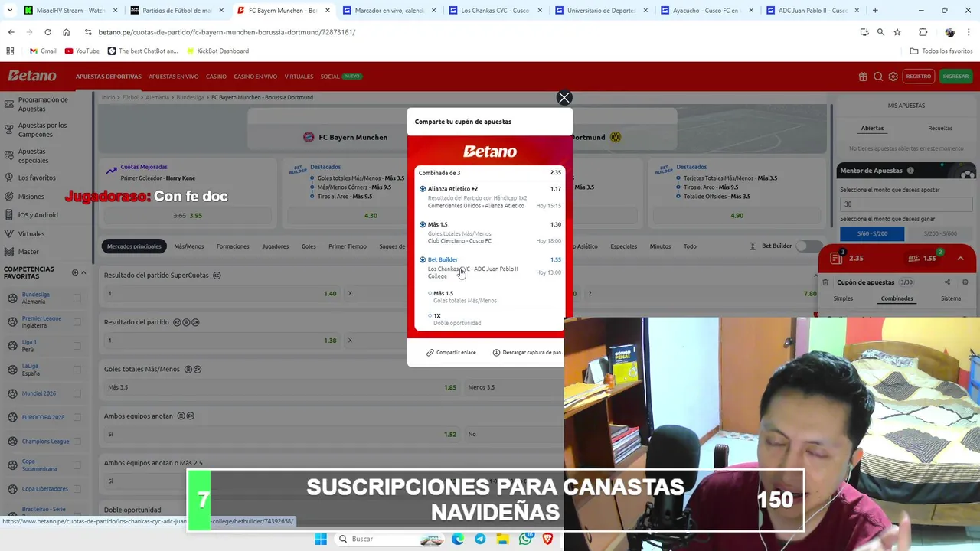980x551 pixels.
Task: Select Jugadores market tab
Action: click(275, 246)
